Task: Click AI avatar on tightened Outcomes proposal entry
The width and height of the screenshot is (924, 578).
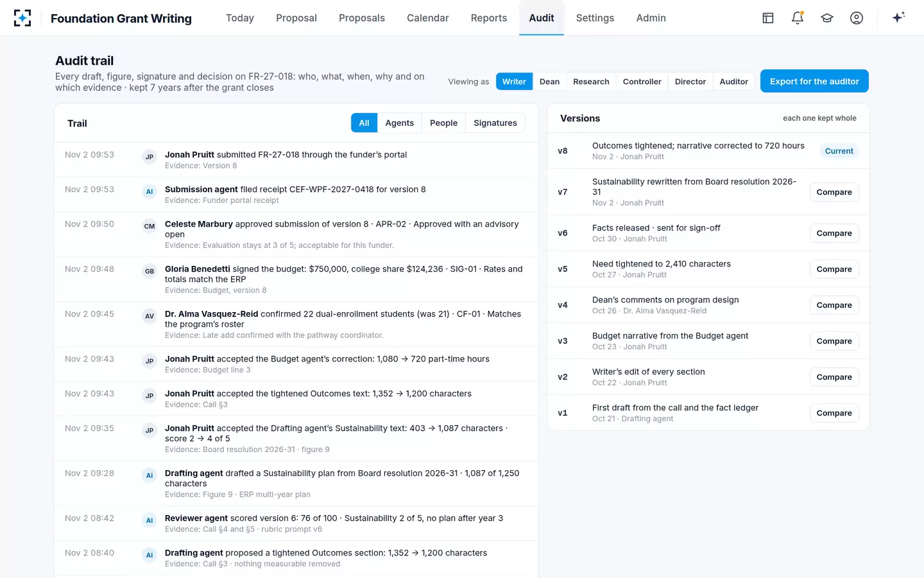Action: tap(150, 555)
